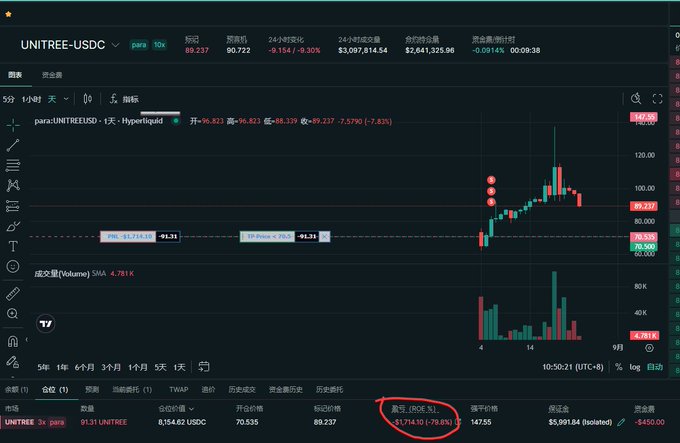Click the para:UNITREEUSD chart symbol legend
The image size is (680, 443).
pyautogui.click(x=98, y=121)
